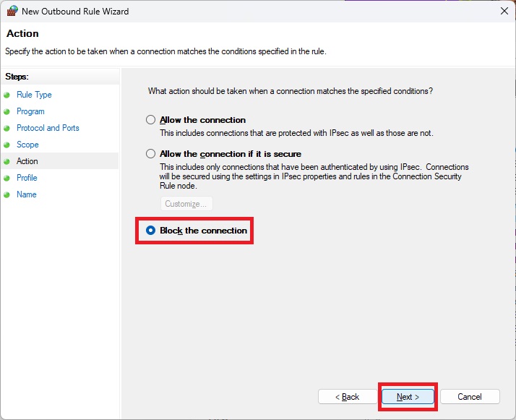
Task: Click green bullet beside Program
Action: tap(7, 111)
